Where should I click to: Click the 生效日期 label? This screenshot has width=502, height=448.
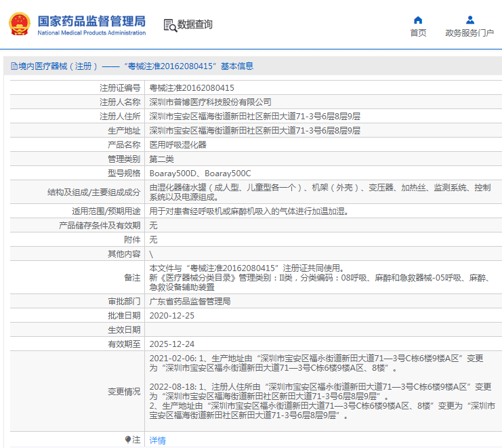click(124, 330)
